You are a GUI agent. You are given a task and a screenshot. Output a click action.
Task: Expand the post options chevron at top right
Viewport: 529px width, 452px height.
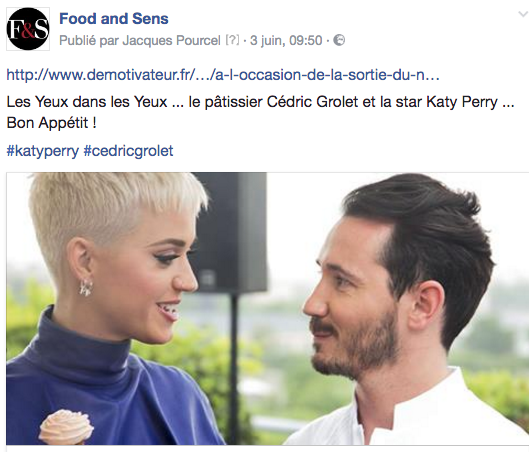coord(523,14)
